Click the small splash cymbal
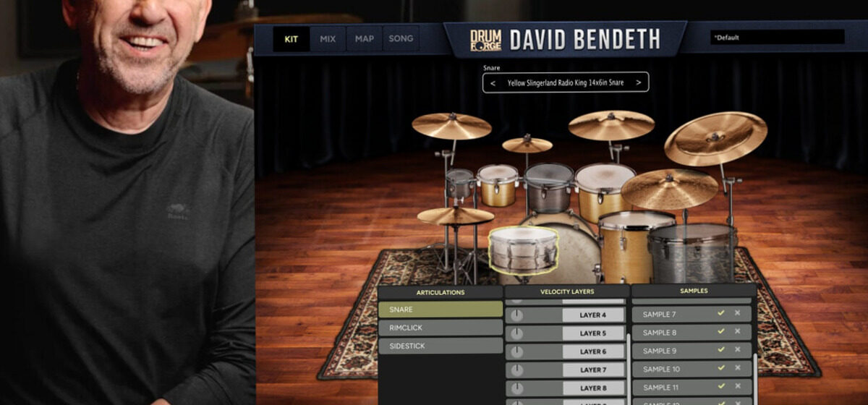This screenshot has height=405, width=868. click(527, 144)
